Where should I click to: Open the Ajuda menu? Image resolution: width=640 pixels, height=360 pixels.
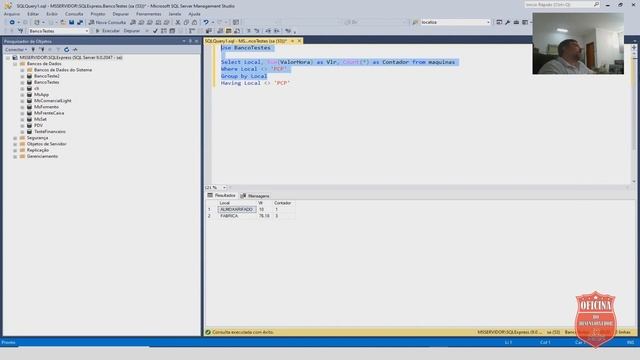[194, 14]
